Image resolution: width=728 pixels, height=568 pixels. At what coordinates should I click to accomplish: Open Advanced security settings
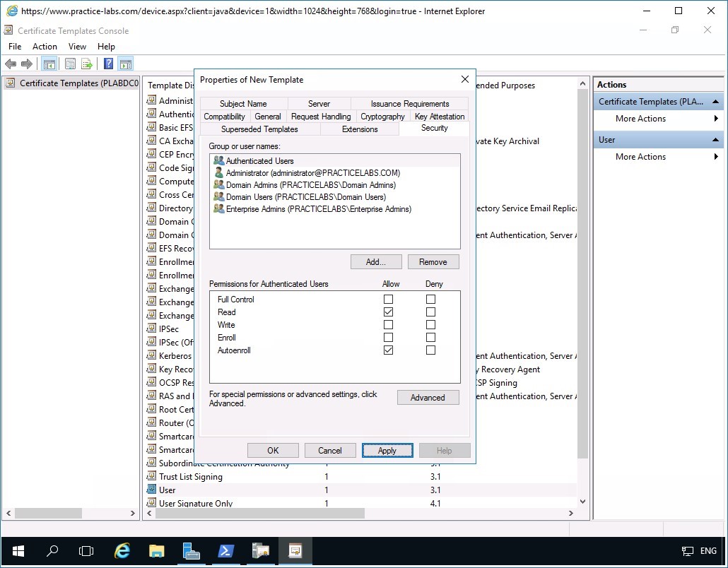point(428,397)
